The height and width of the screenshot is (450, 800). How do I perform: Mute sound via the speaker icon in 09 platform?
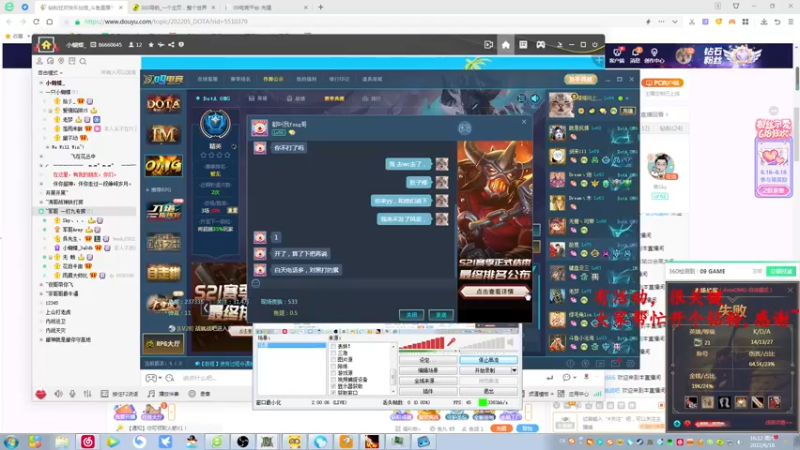click(535, 98)
